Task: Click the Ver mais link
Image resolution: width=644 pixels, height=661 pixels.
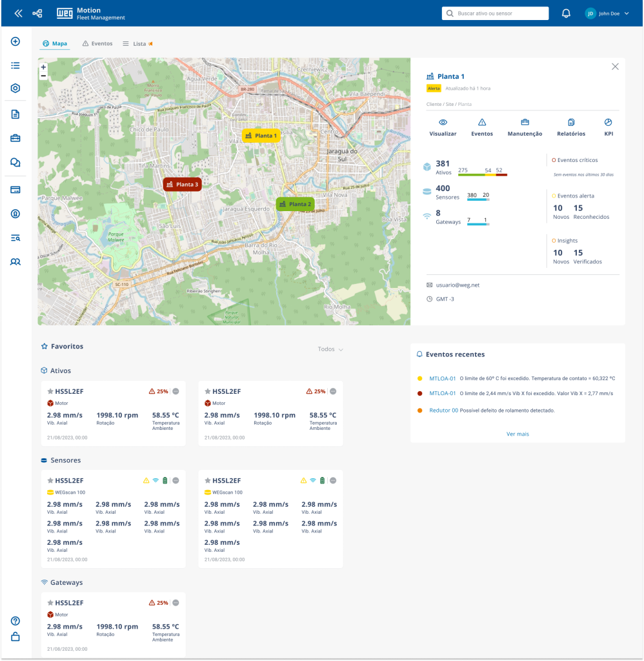Action: 518,434
